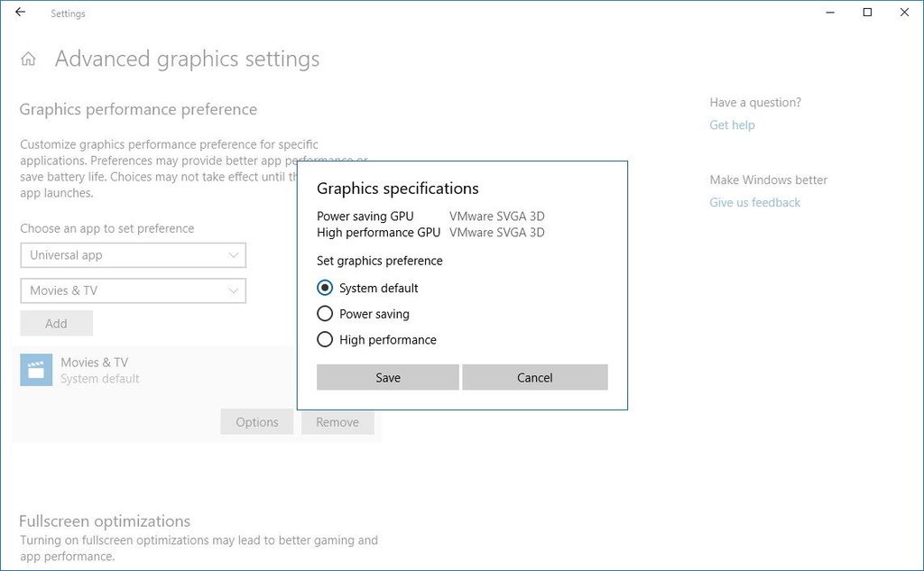Image resolution: width=924 pixels, height=571 pixels.
Task: Select the Power saving graphics preference
Action: pyautogui.click(x=325, y=314)
